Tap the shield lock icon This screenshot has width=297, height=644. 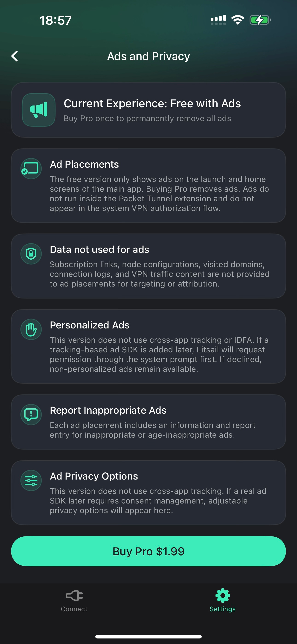pos(31,254)
